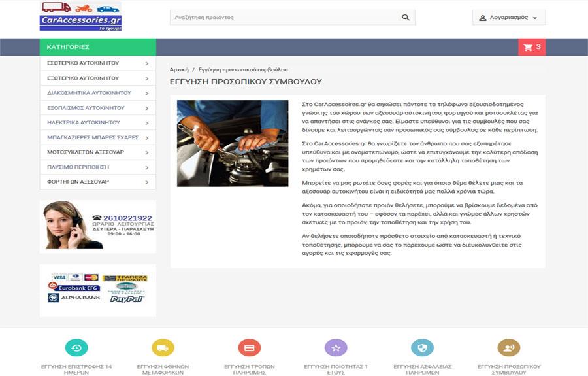Click the 14-day return guarantee icon

76,347
